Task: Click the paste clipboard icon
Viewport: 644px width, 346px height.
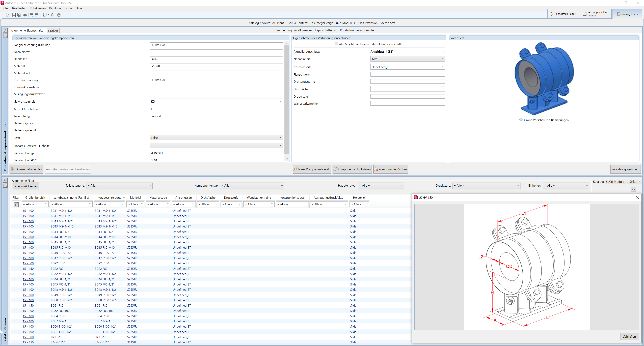Action: (53, 15)
